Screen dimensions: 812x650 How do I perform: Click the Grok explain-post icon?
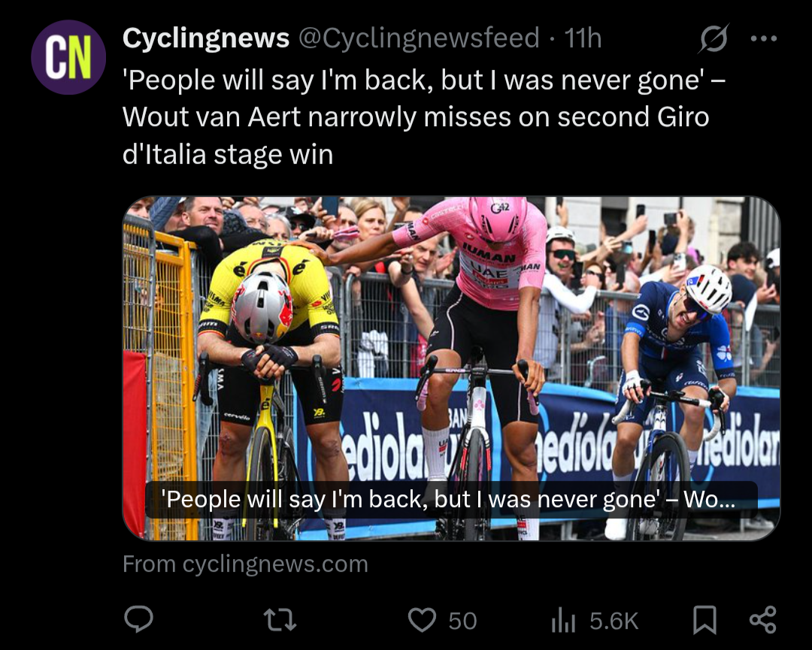(713, 39)
